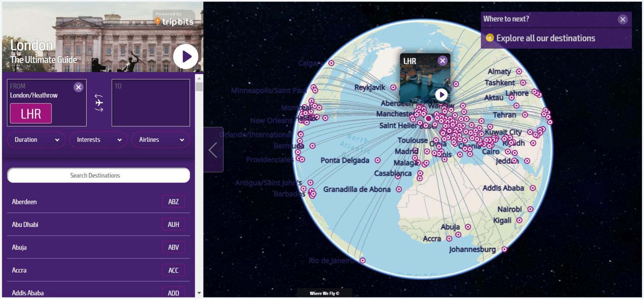Expand the Interests filter
Image resolution: width=644 pixels, height=299 pixels.
(x=99, y=140)
